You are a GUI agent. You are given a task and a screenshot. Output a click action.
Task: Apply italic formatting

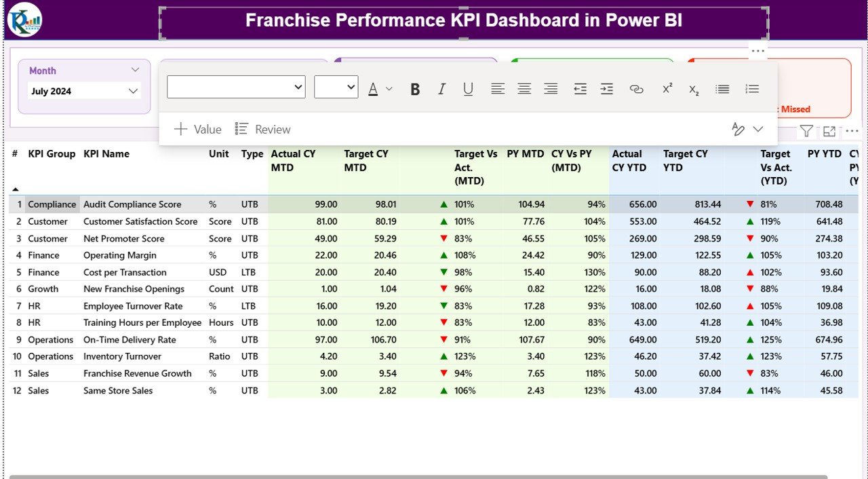click(441, 88)
